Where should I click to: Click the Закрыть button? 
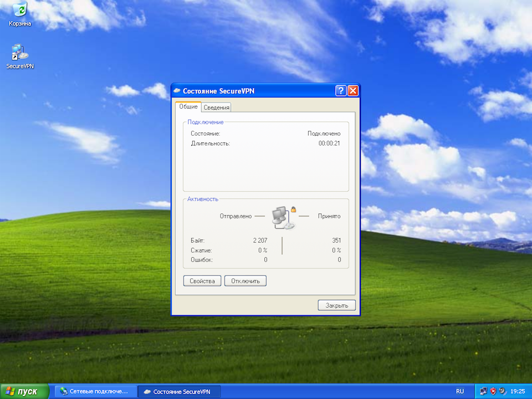coord(336,305)
